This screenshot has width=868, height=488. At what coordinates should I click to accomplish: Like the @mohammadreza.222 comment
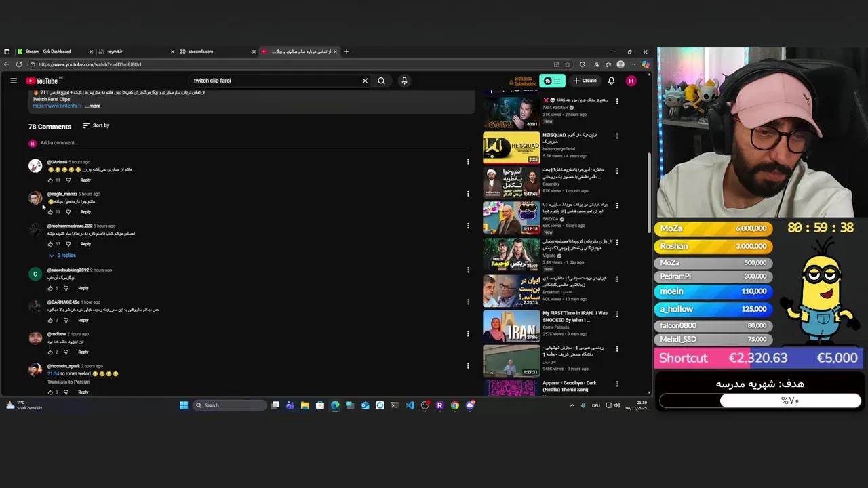pos(50,244)
